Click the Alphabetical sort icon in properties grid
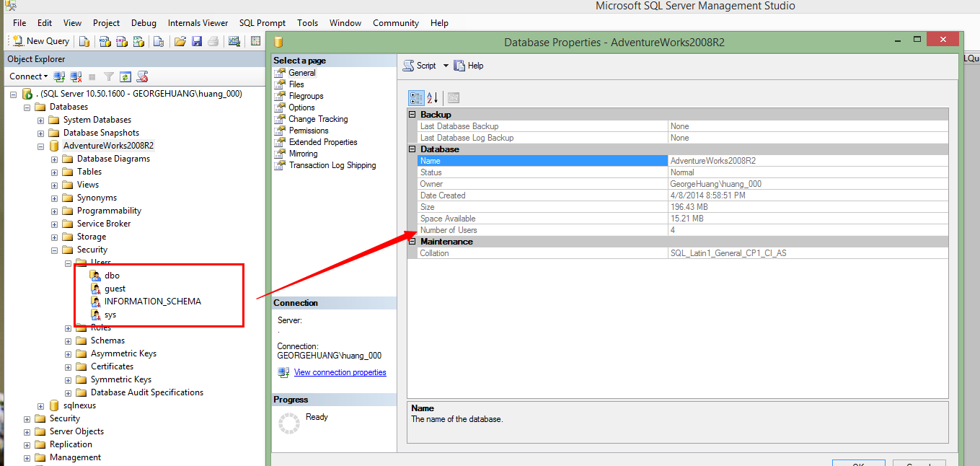Image resolution: width=980 pixels, height=466 pixels. pyautogui.click(x=433, y=98)
